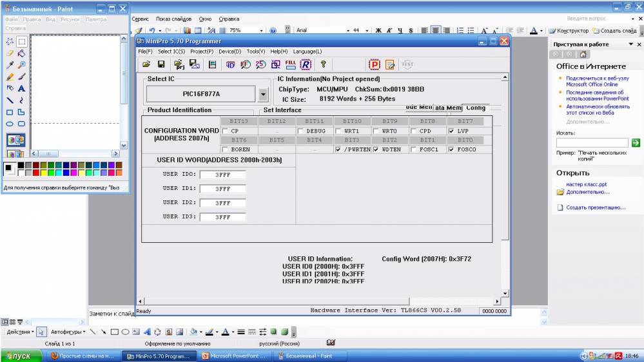Open the Tools(V) menu in MiniPro
This screenshot has width=644, height=362.
(255, 52)
